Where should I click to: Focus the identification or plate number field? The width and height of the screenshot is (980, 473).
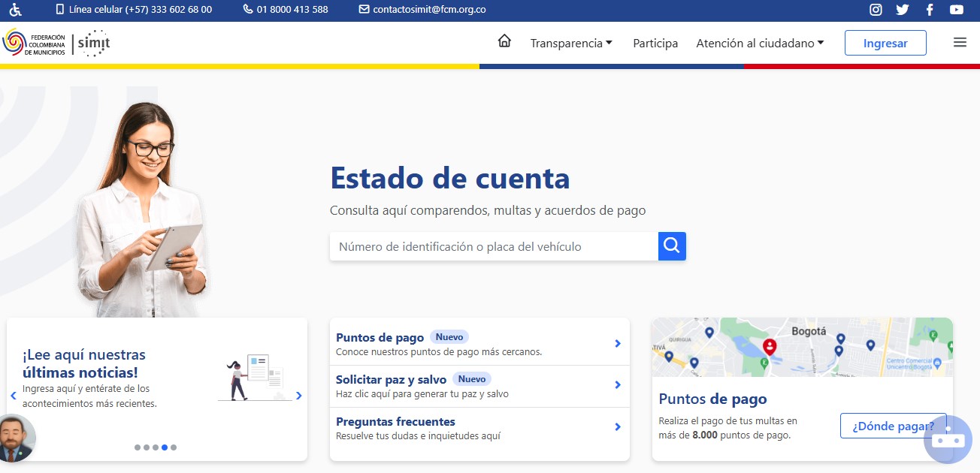tap(494, 246)
